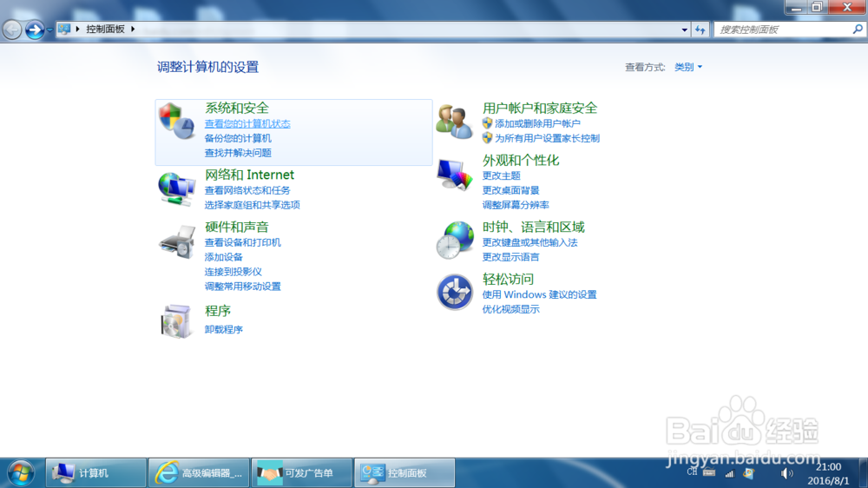Click the refresh button next to address bar
The width and height of the screenshot is (868, 488).
click(x=700, y=30)
